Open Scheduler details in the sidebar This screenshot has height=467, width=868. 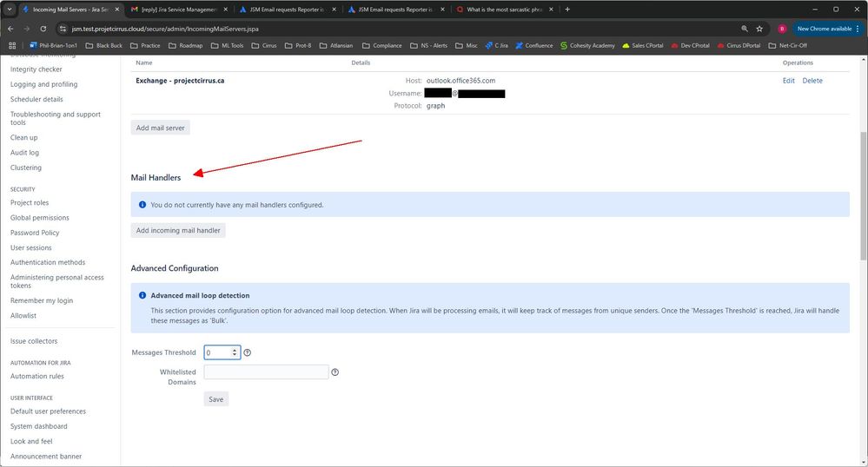pyautogui.click(x=36, y=99)
